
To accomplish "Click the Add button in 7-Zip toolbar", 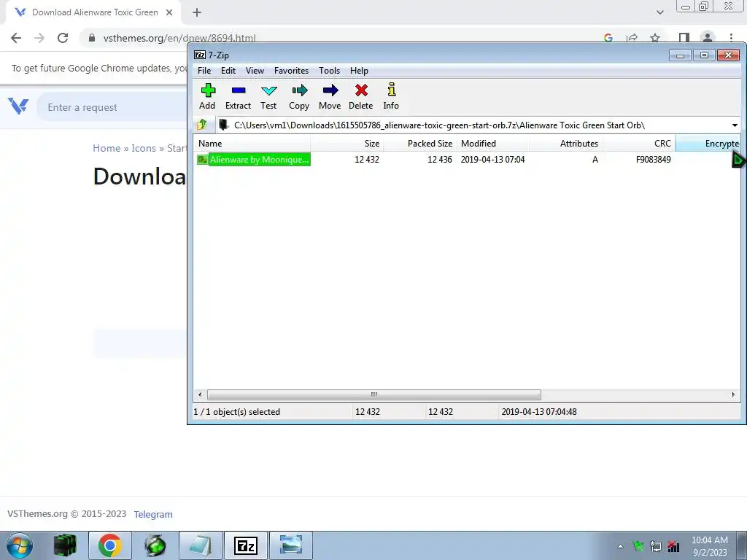I will click(x=207, y=97).
